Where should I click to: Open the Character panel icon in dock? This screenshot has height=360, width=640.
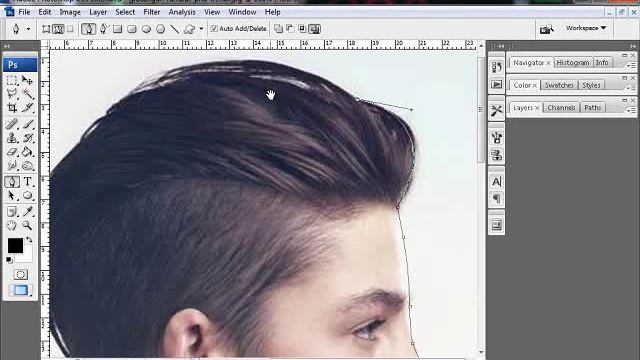[496, 182]
